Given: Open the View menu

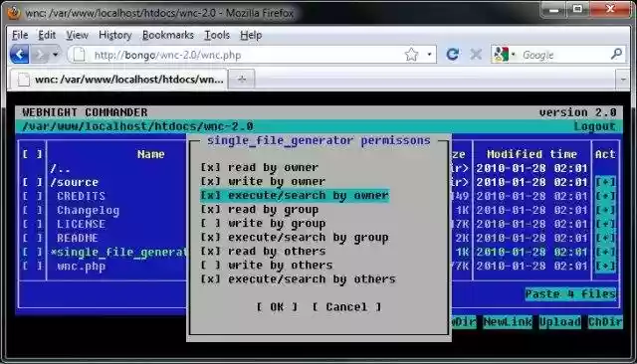Looking at the screenshot, I should click(x=78, y=35).
